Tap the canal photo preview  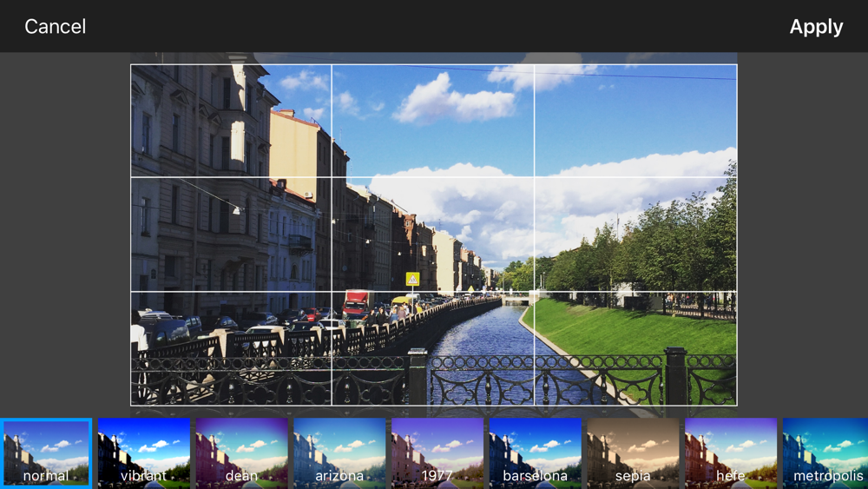coord(433,235)
